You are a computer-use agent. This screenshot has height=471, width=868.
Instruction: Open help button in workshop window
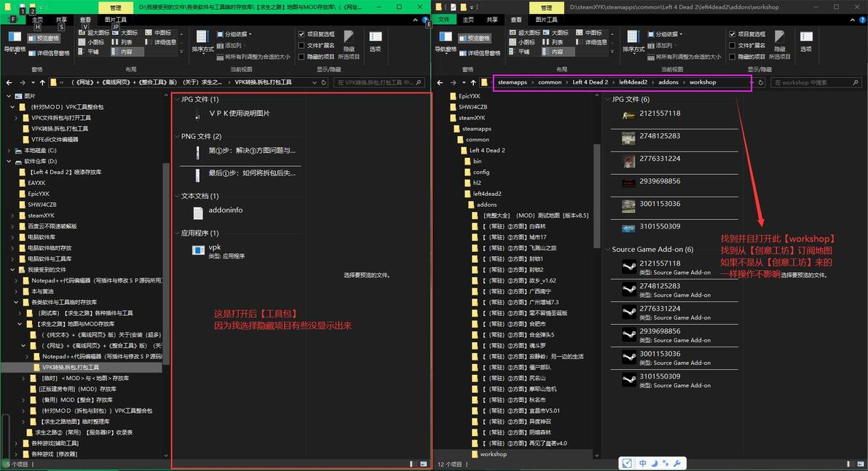[862, 20]
